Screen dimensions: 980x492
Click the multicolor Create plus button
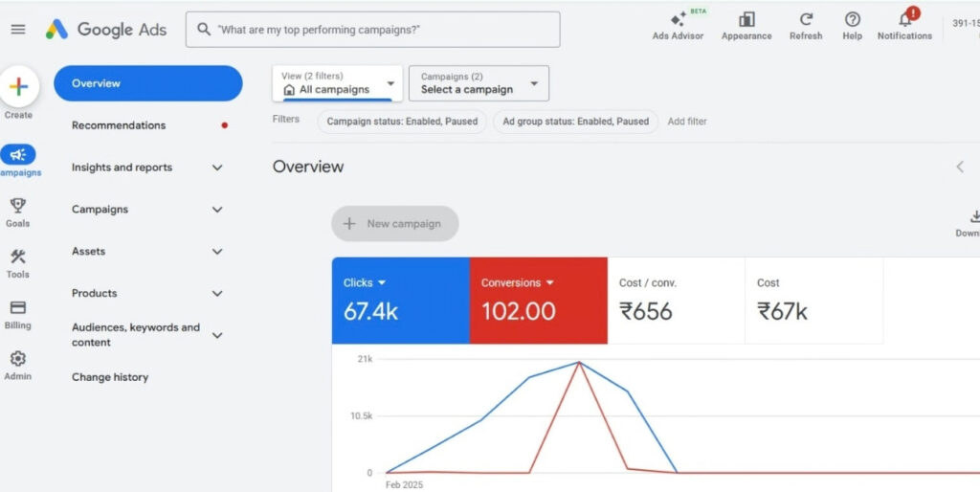19,86
